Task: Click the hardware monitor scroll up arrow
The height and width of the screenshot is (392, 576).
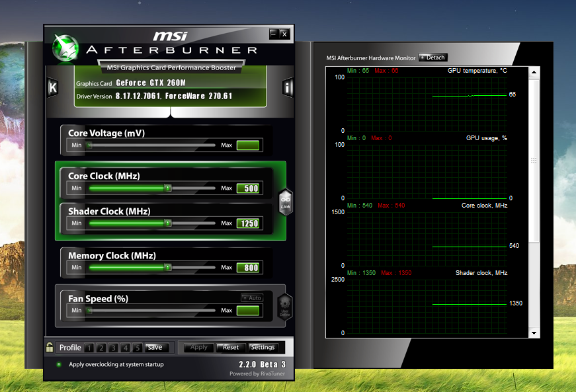Action: tap(534, 72)
